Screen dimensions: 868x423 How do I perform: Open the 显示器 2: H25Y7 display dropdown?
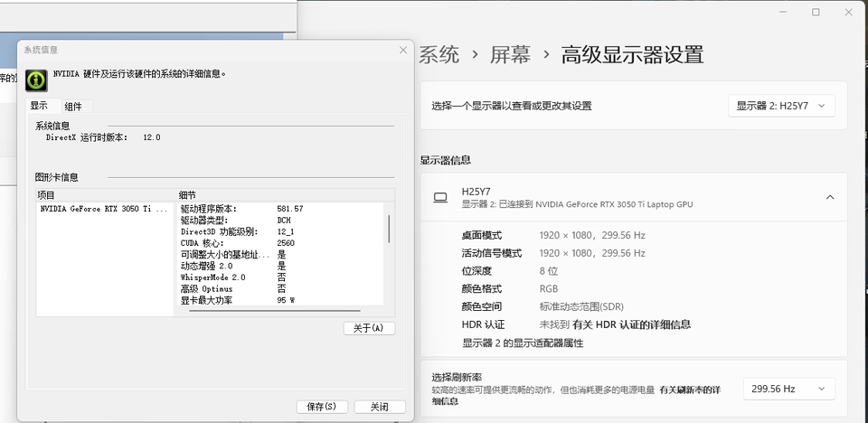click(781, 106)
